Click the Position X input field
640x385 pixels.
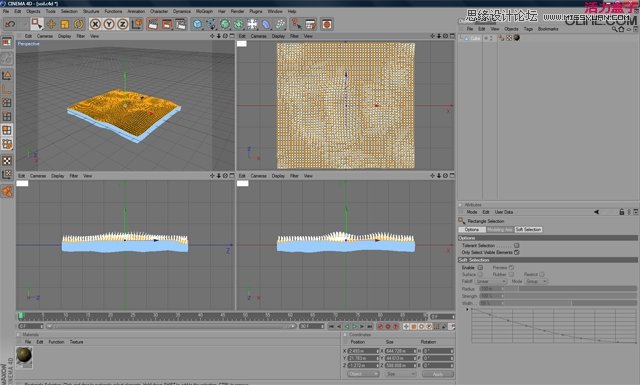tap(363, 351)
